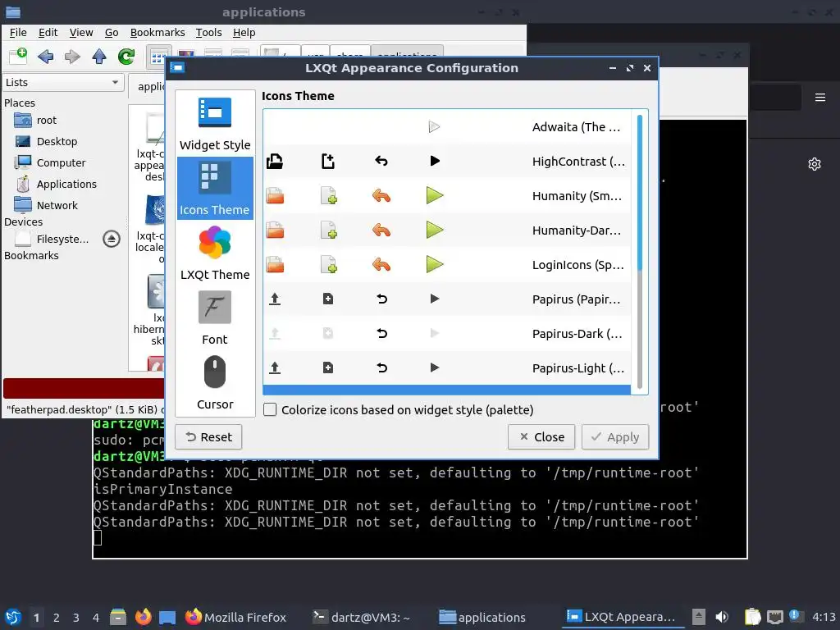Select the HighContrast icon theme
This screenshot has width=840, height=630.
click(447, 162)
